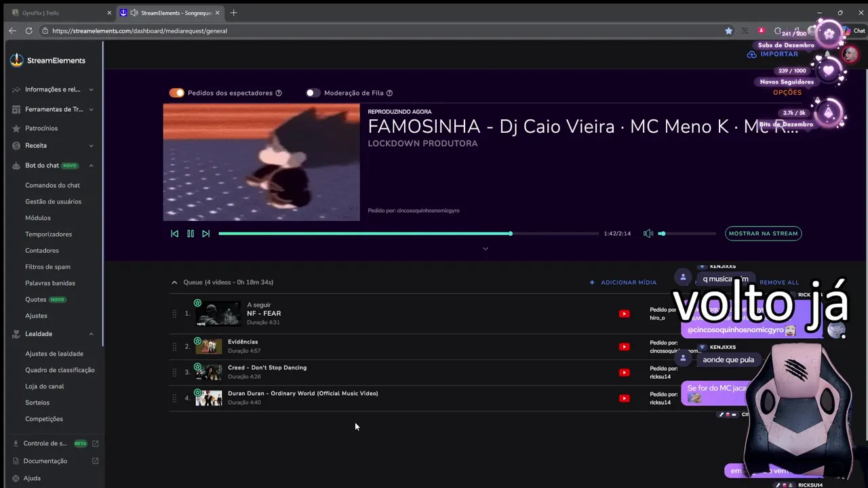Open Comandos do chat
868x488 pixels.
tap(52, 185)
